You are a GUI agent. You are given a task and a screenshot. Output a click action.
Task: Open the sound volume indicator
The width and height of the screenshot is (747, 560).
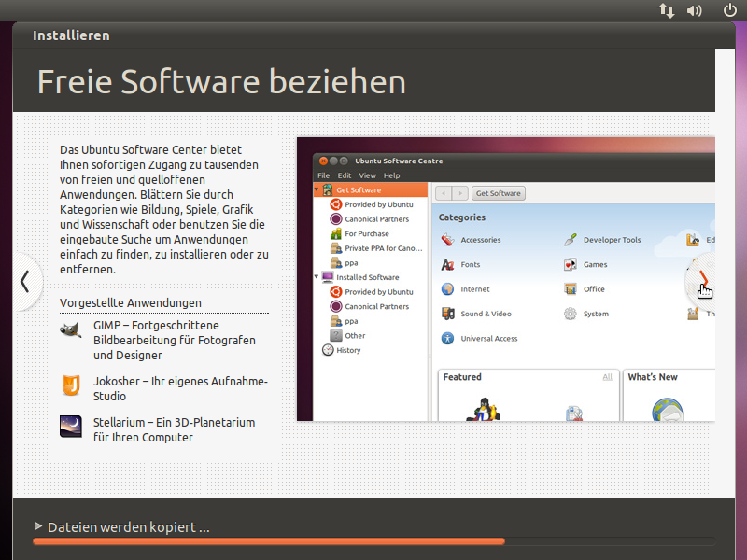pyautogui.click(x=694, y=10)
